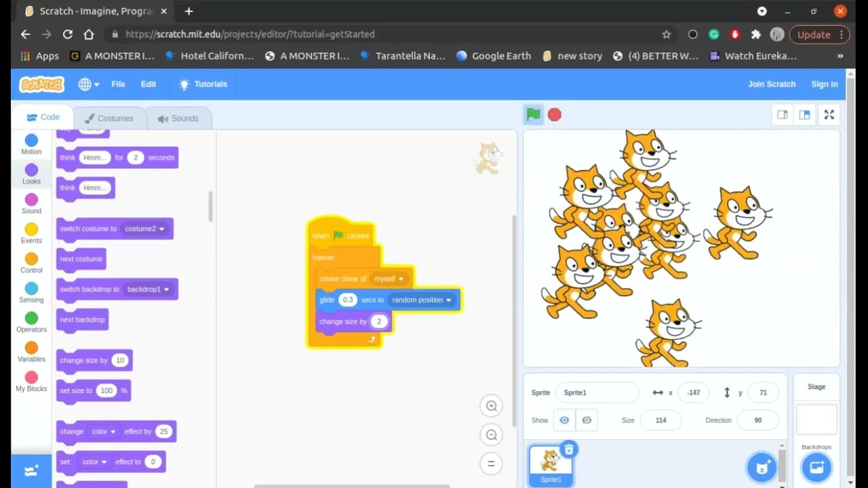
Task: Open the Edit menu
Action: [149, 84]
